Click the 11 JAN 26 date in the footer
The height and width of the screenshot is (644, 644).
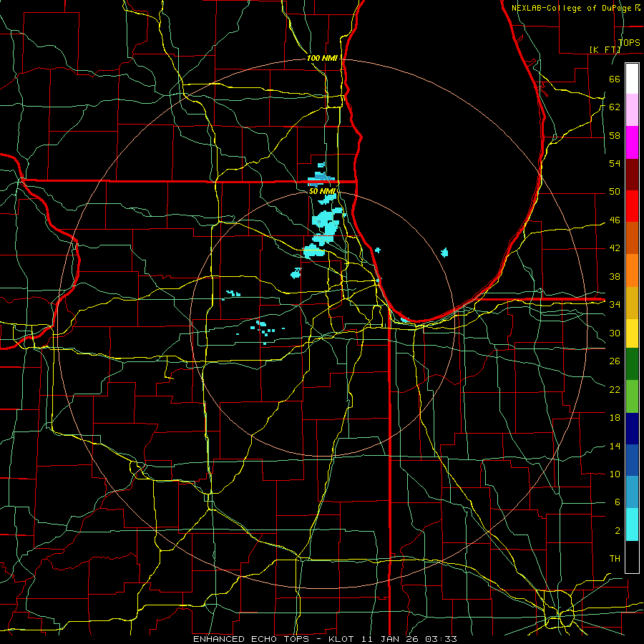point(391,639)
